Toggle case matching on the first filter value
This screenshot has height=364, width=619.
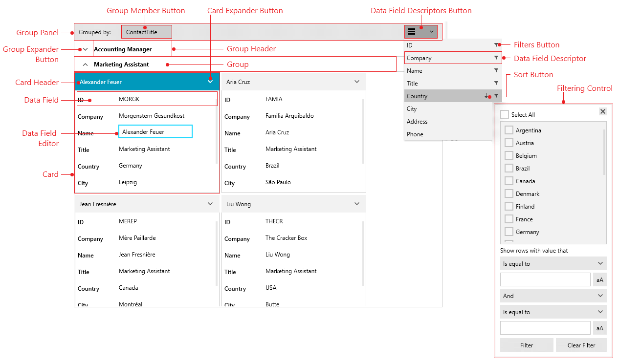(x=599, y=279)
